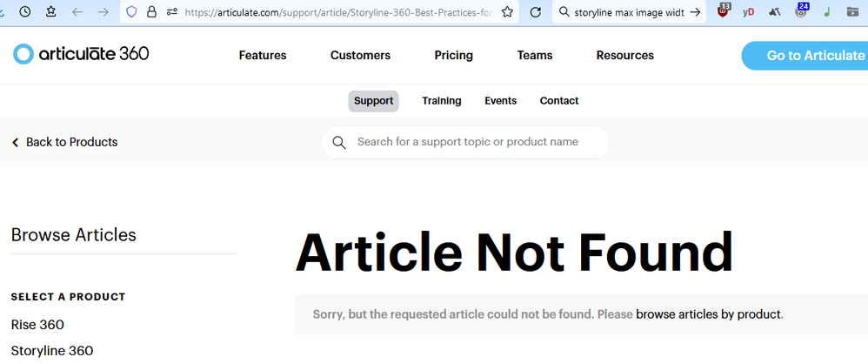Switch to the Training tab
Image resolution: width=868 pixels, height=364 pixels.
[x=441, y=101]
